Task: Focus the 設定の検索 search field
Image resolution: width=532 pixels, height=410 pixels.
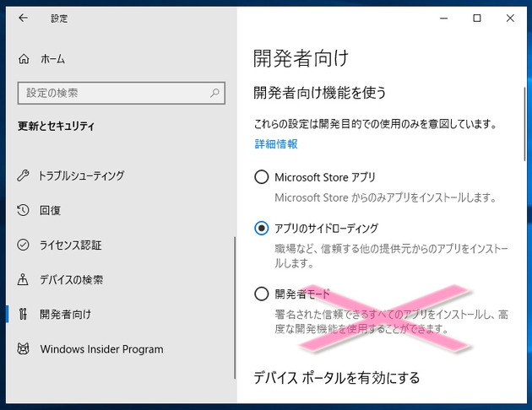Action: click(x=122, y=93)
